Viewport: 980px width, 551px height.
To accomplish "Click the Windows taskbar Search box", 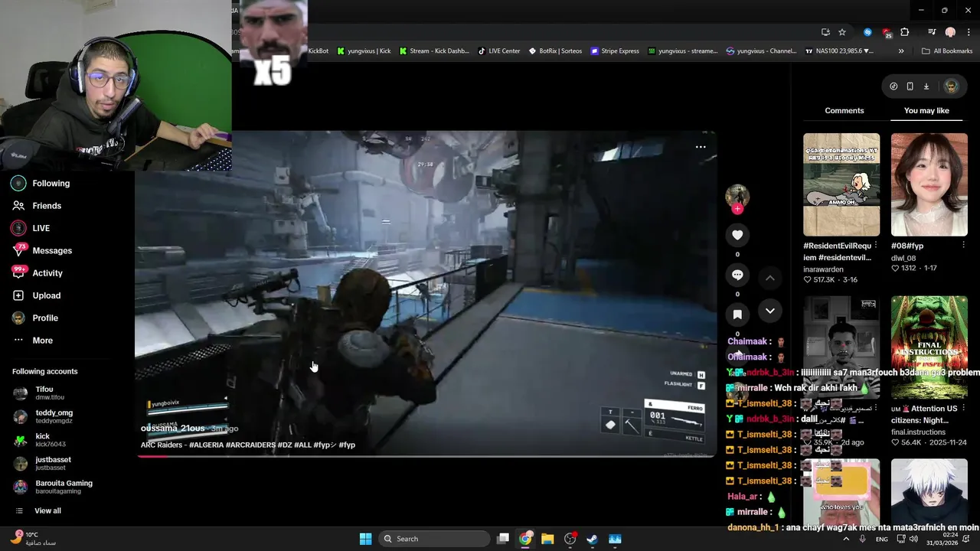I will tap(434, 539).
